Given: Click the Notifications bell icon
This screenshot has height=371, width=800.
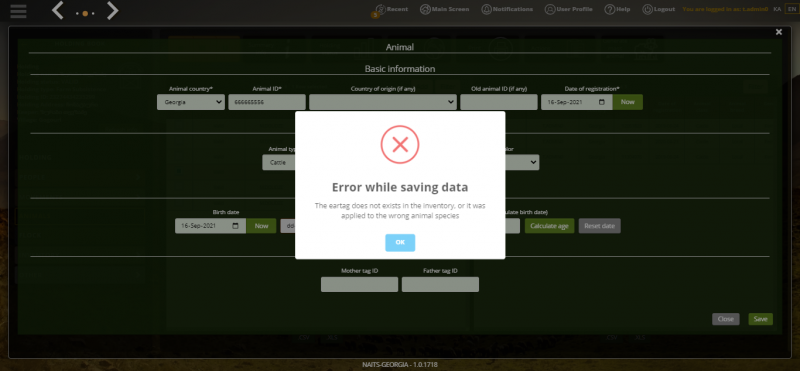Looking at the screenshot, I should tap(487, 9).
